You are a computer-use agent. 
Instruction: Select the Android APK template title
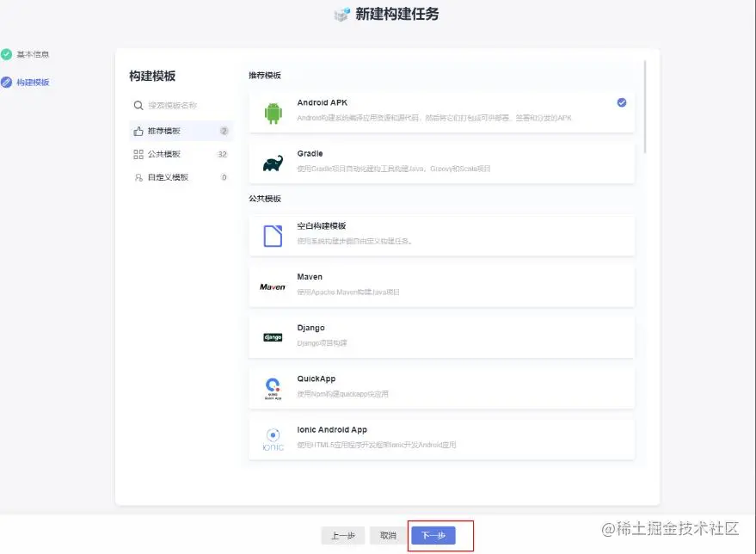[x=322, y=102]
